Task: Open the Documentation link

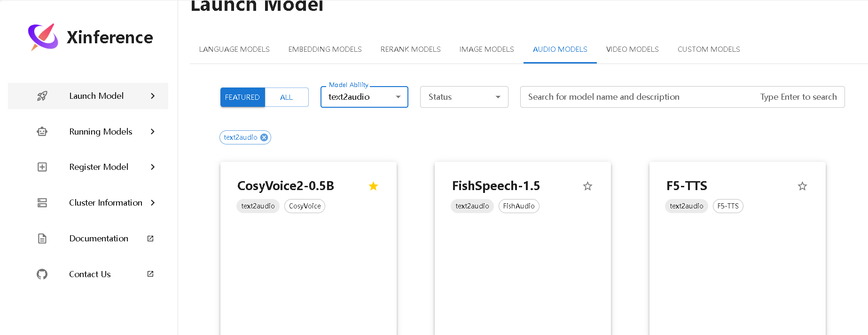Action: tap(88, 239)
